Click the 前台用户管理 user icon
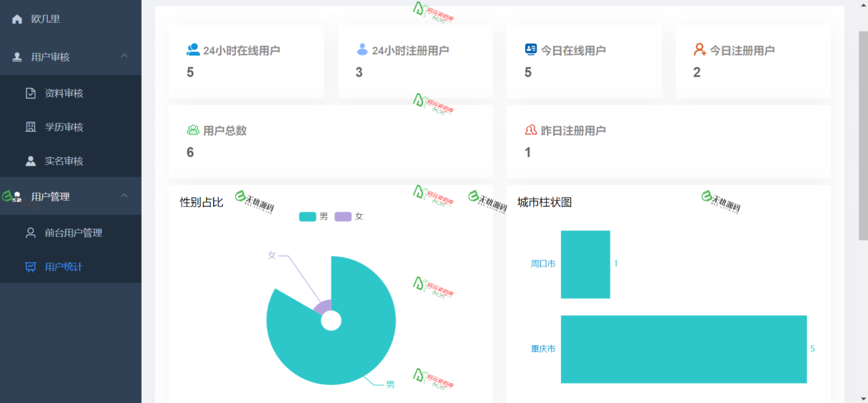 point(29,232)
